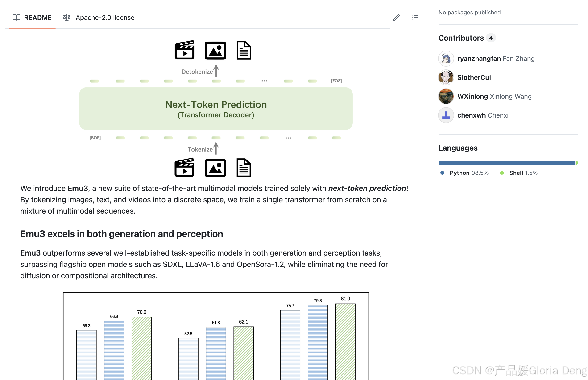Screen dimensions: 588x380
Task: Select Python 98.5% language link
Action: [464, 173]
